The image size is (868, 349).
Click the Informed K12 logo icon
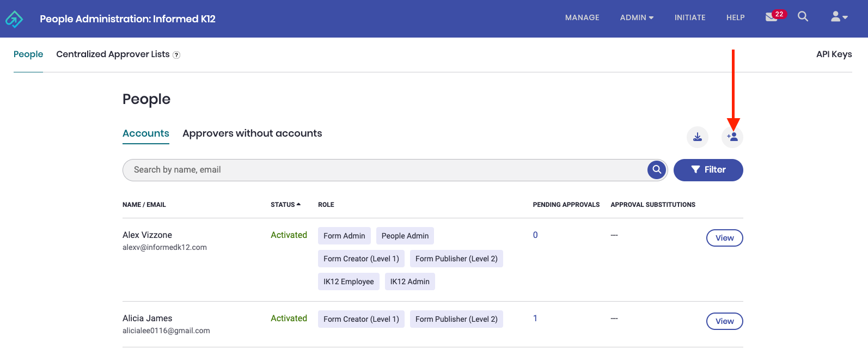pos(14,19)
